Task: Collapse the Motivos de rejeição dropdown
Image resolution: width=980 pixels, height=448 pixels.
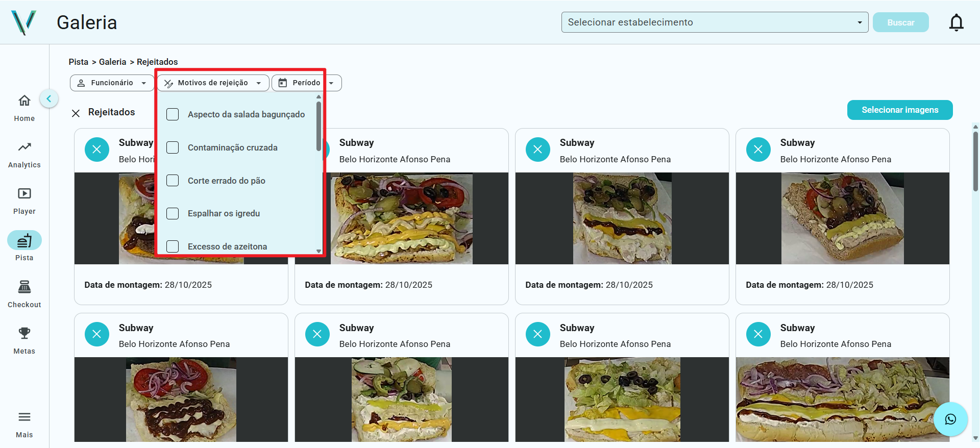Action: pos(213,83)
